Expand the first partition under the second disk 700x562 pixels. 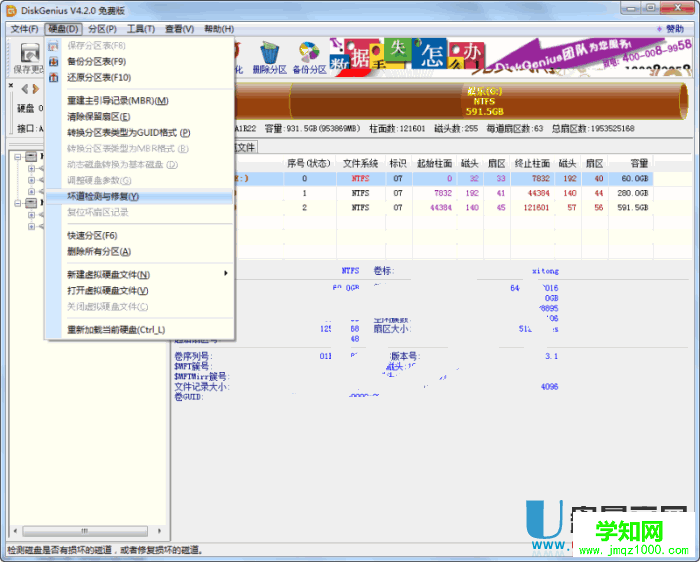tap(31, 215)
